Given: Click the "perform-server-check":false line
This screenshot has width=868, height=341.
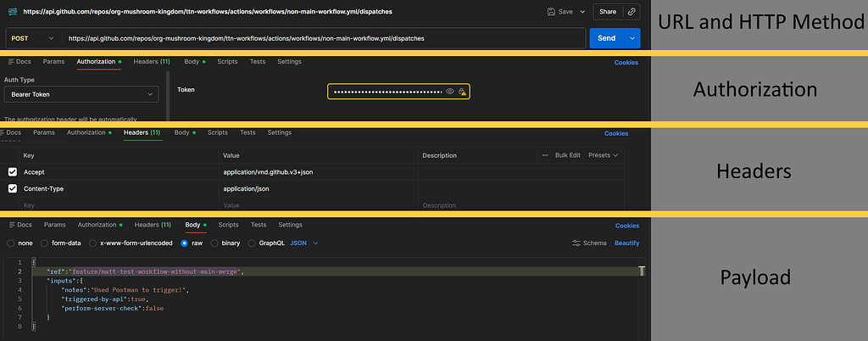Looking at the screenshot, I should 113,308.
